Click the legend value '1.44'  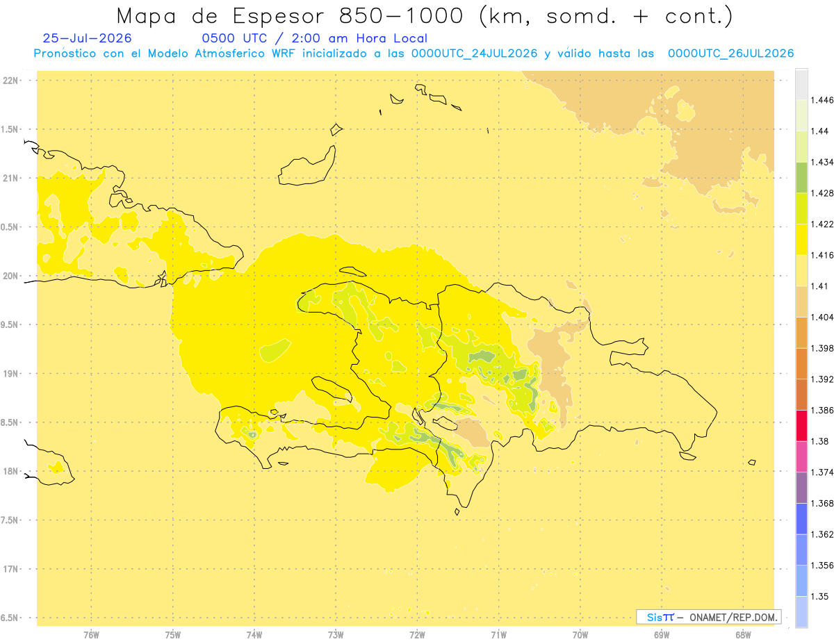819,131
